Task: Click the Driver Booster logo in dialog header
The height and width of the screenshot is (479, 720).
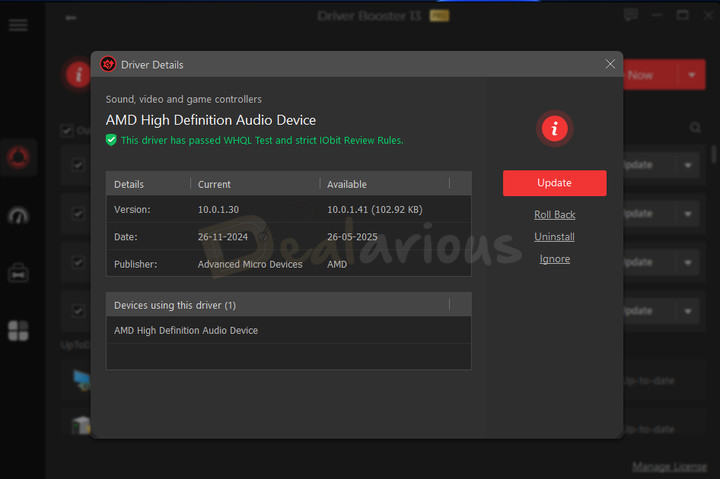Action: (x=108, y=65)
